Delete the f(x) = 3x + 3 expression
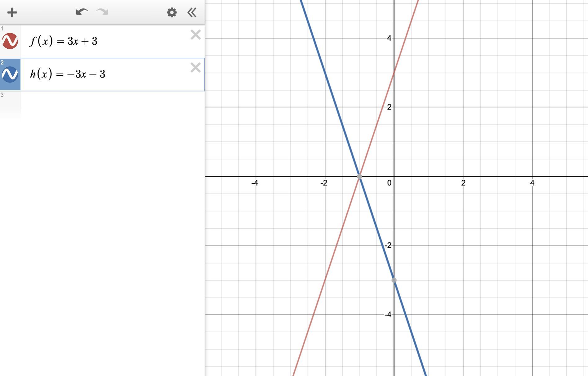Image resolution: width=588 pixels, height=376 pixels. [196, 35]
